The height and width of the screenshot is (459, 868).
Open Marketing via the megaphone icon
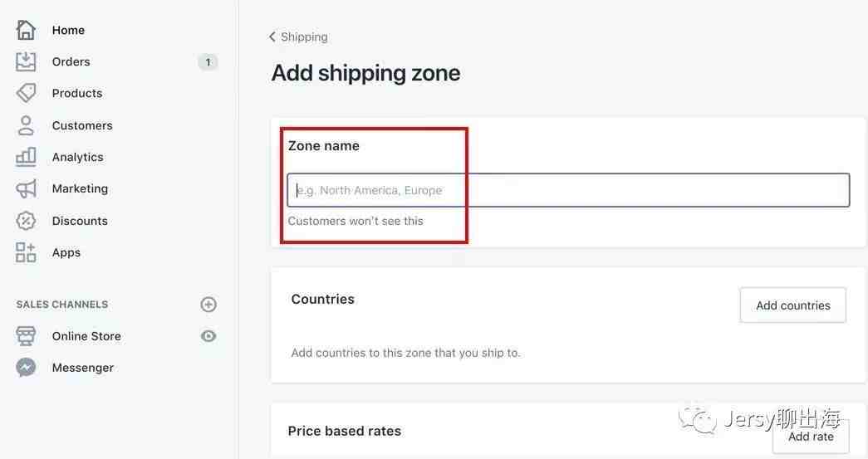click(26, 188)
